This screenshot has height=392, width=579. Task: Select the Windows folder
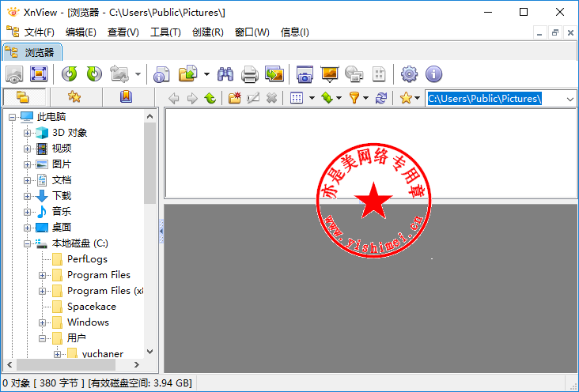88,322
